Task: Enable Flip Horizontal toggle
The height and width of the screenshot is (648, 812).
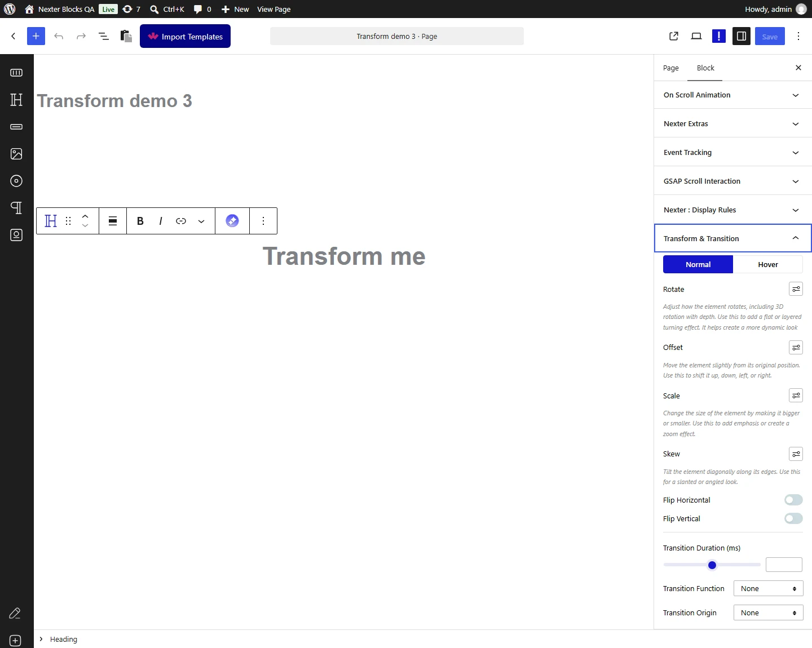Action: pyautogui.click(x=793, y=500)
